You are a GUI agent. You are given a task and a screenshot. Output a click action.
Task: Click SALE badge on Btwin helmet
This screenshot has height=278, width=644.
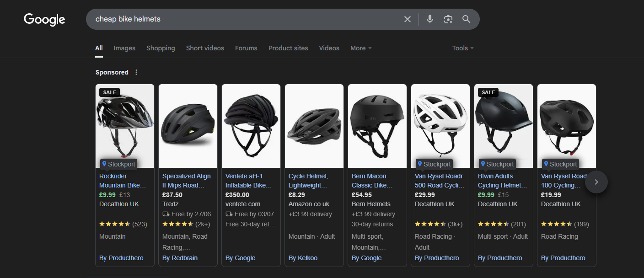coord(488,92)
